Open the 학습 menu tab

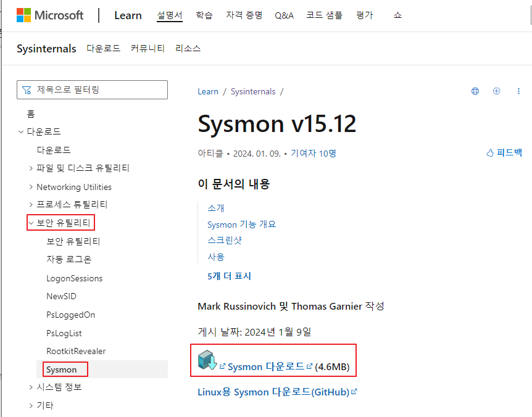pos(204,15)
